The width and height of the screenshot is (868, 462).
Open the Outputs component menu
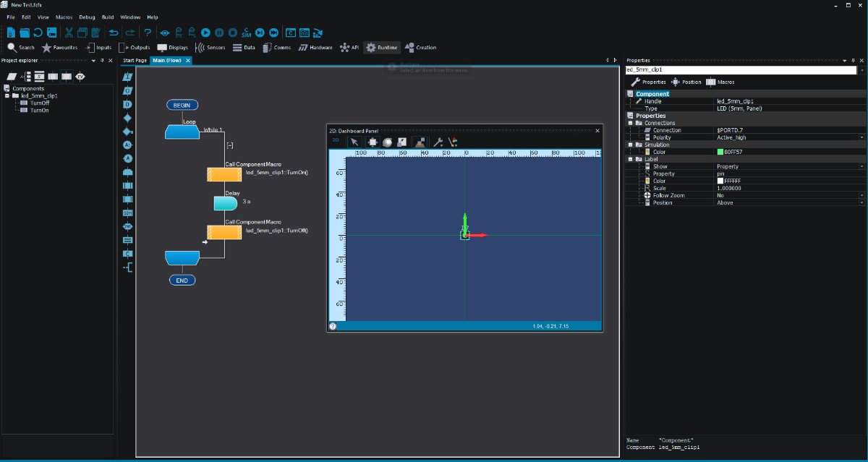tap(135, 48)
